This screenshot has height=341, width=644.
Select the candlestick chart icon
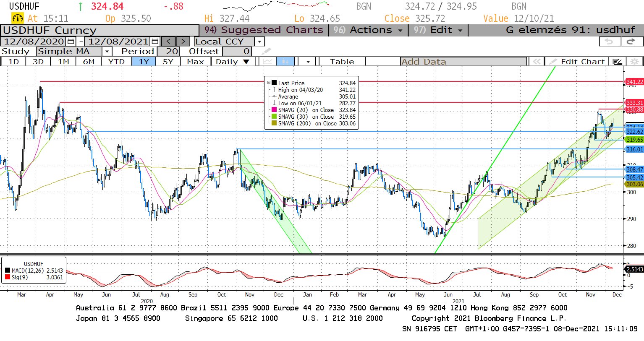pos(285,62)
